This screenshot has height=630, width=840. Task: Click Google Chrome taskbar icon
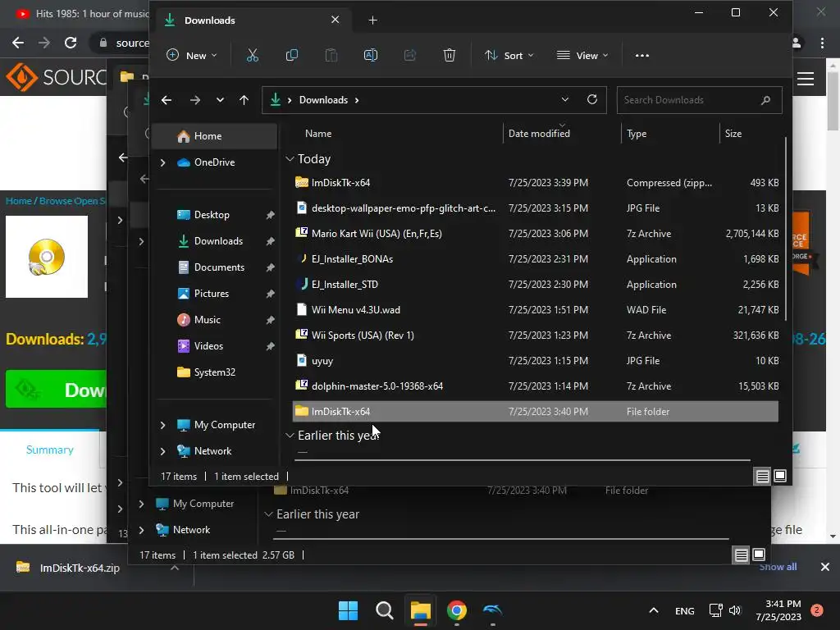[x=457, y=610]
